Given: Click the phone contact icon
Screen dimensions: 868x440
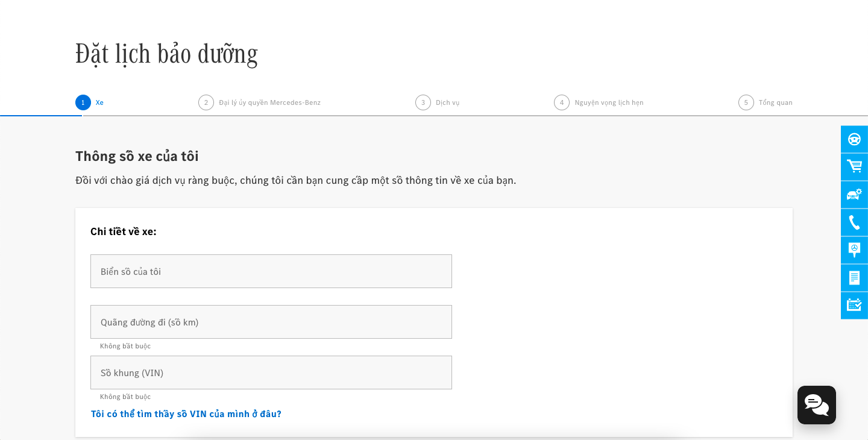Looking at the screenshot, I should coord(854,222).
